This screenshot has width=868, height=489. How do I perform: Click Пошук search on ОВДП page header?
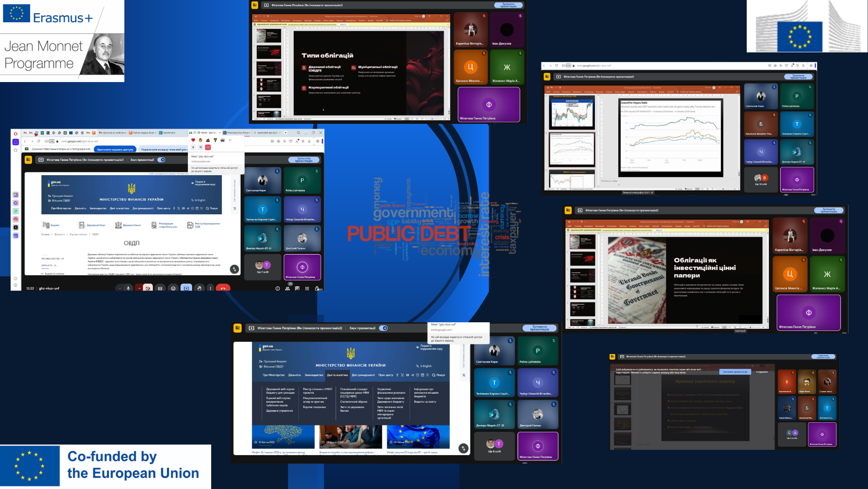tap(211, 208)
